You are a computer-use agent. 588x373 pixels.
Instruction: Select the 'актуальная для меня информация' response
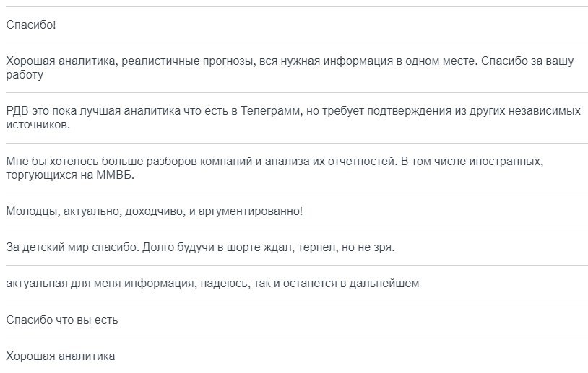(x=294, y=284)
